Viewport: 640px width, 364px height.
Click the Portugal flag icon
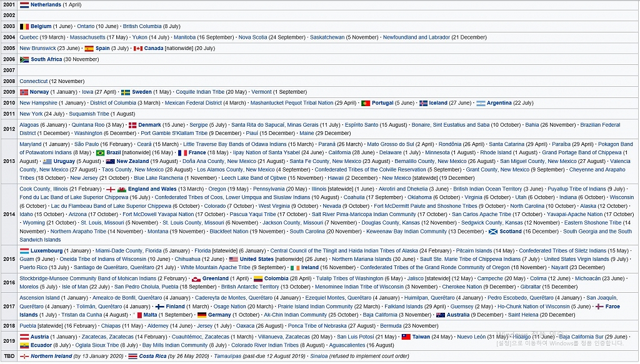pyautogui.click(x=366, y=103)
